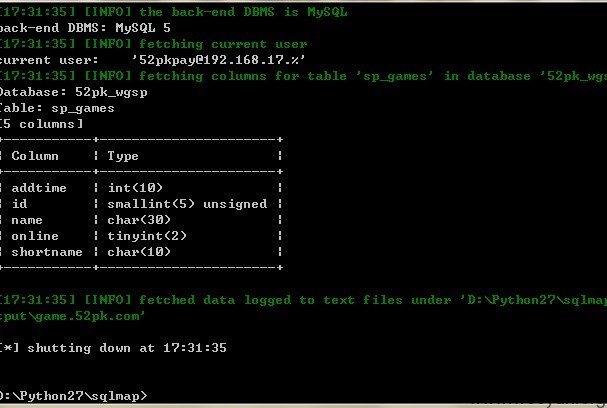This screenshot has height=408, width=607.
Task: Click the 'back-end DBMS: MySQL 5' line
Action: 85,28
